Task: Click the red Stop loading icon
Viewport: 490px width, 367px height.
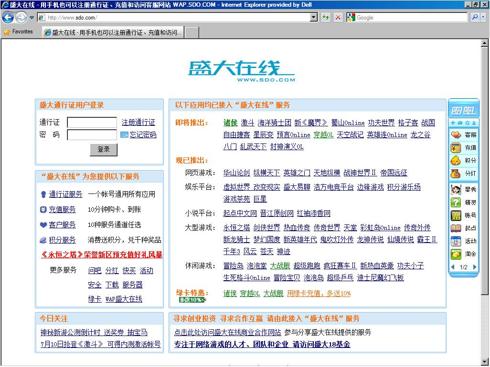Action: coord(338,17)
